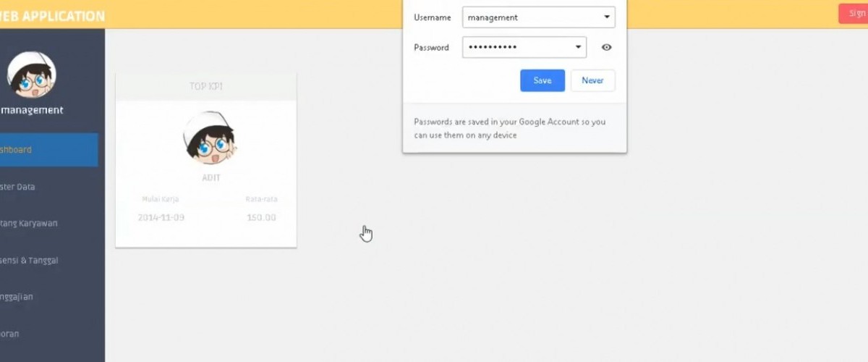
Task: Click the WEB APPLICATION header title
Action: tap(52, 16)
